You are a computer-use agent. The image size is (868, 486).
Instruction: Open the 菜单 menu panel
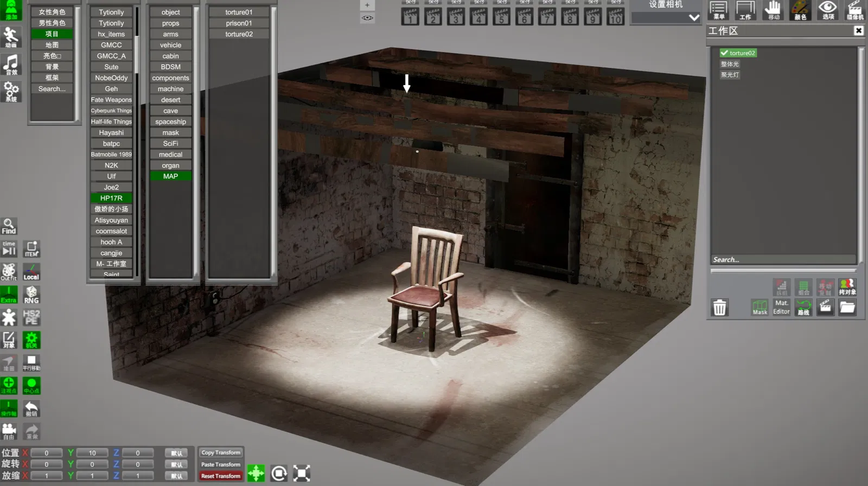[x=718, y=10]
